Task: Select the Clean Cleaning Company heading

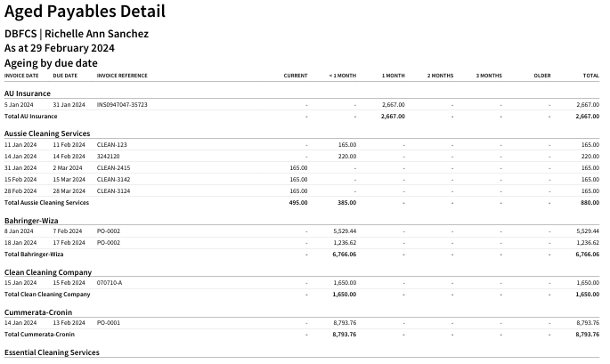Action: (48, 272)
